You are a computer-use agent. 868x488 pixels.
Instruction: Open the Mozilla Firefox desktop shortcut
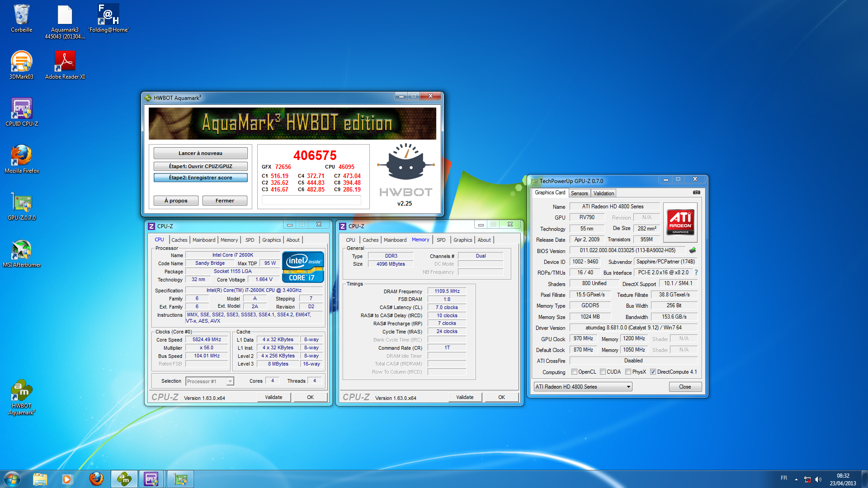[x=21, y=159]
